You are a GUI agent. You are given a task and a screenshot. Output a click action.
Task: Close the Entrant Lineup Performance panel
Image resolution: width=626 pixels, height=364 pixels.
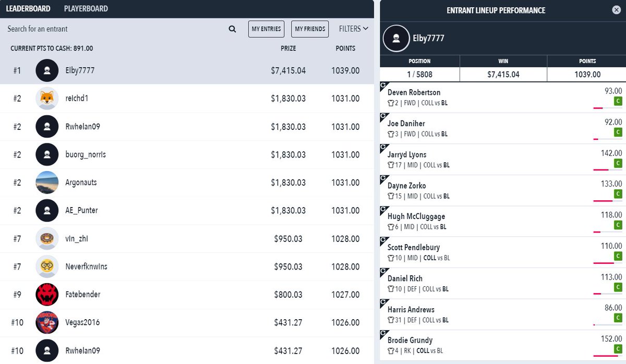[x=616, y=10]
